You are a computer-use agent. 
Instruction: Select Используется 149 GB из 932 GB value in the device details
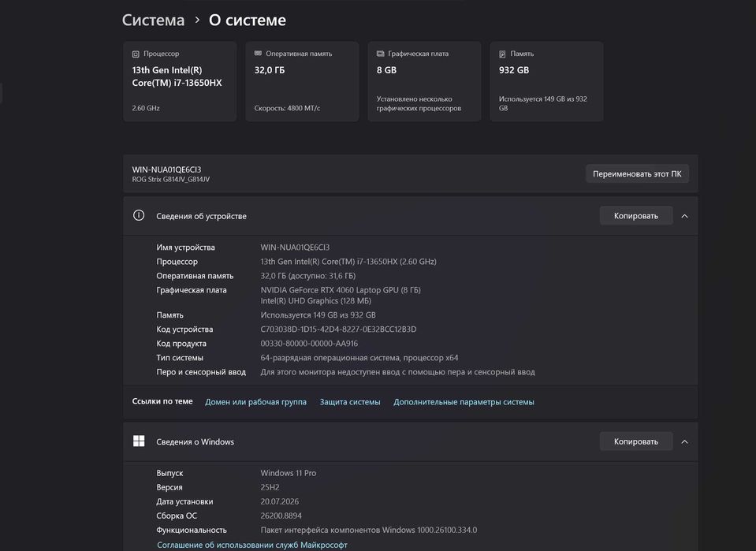pos(318,315)
